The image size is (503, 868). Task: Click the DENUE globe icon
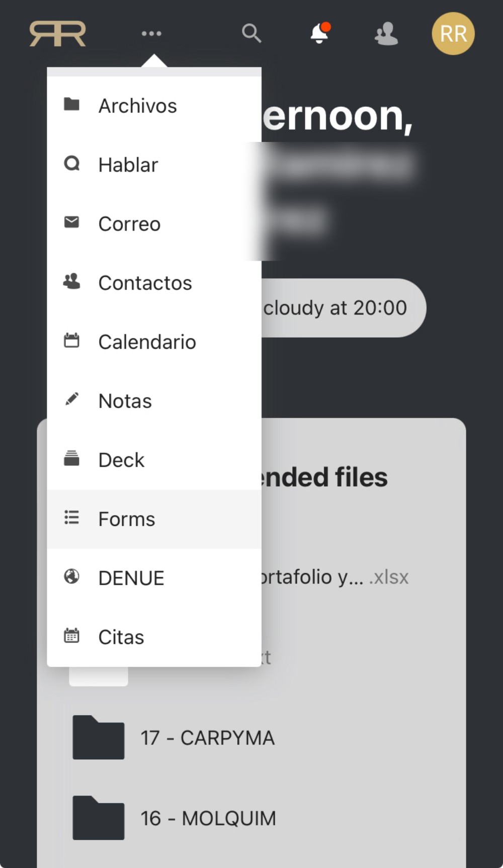pos(71,577)
